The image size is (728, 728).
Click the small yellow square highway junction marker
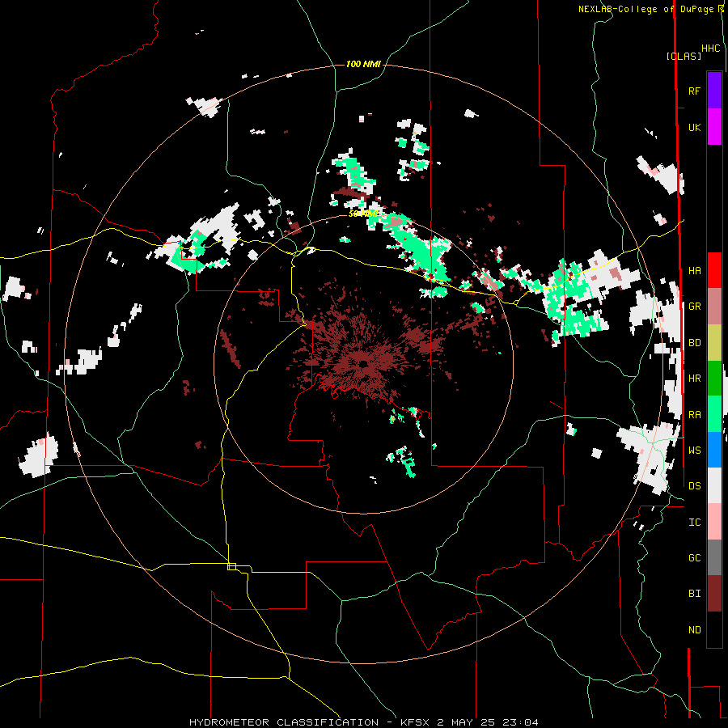[231, 566]
